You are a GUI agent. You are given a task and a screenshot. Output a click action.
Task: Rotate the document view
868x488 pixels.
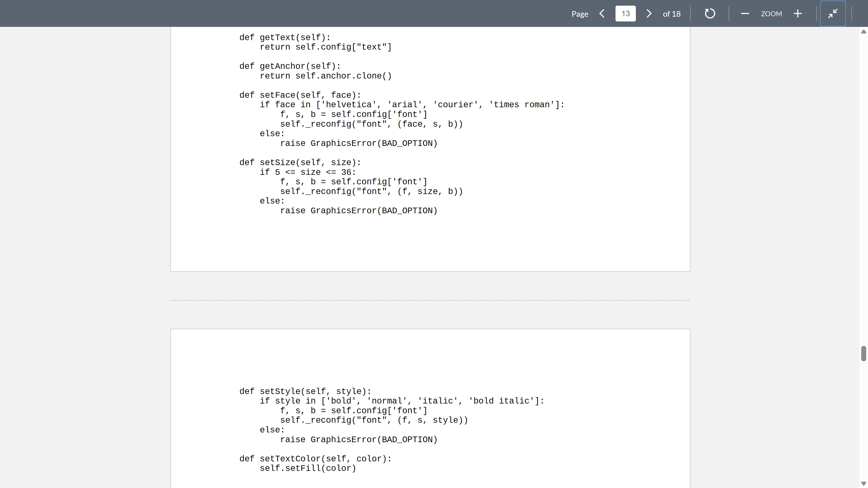click(710, 14)
